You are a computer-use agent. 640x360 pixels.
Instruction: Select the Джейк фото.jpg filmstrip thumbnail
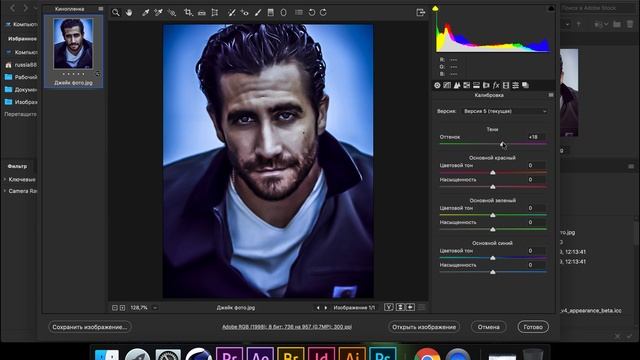73,44
